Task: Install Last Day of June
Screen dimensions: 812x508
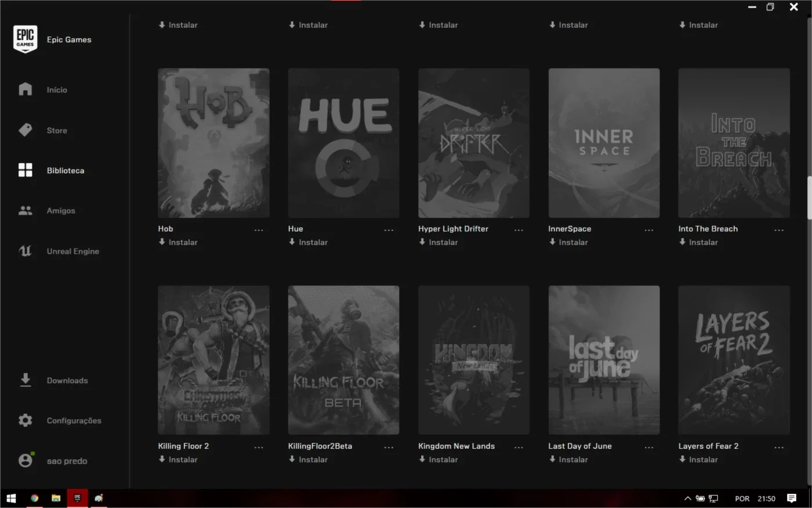Action: click(568, 459)
